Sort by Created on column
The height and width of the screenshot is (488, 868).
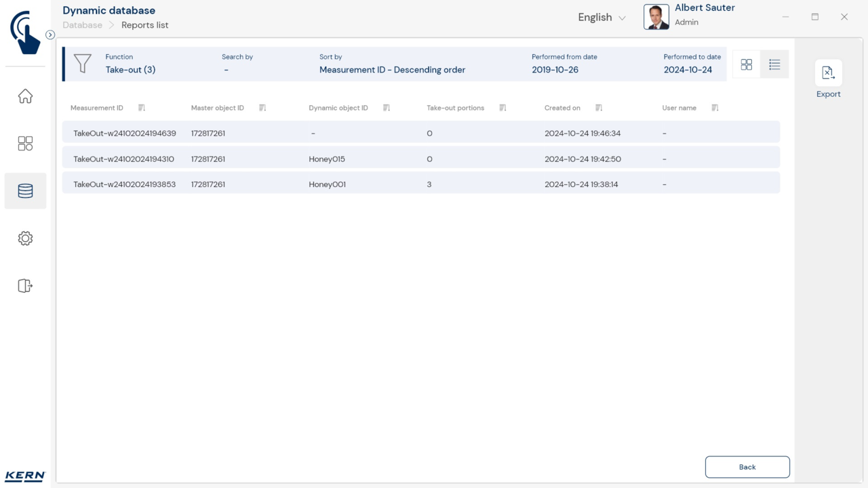pos(599,108)
